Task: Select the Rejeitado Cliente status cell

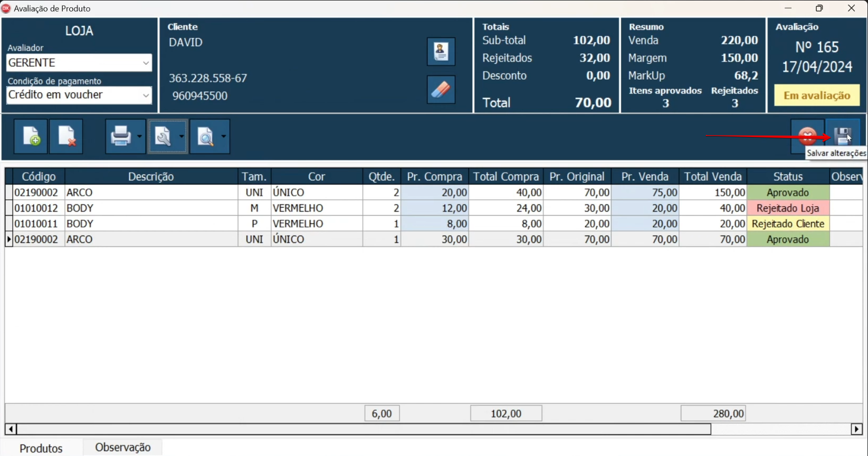Action: [x=788, y=224]
